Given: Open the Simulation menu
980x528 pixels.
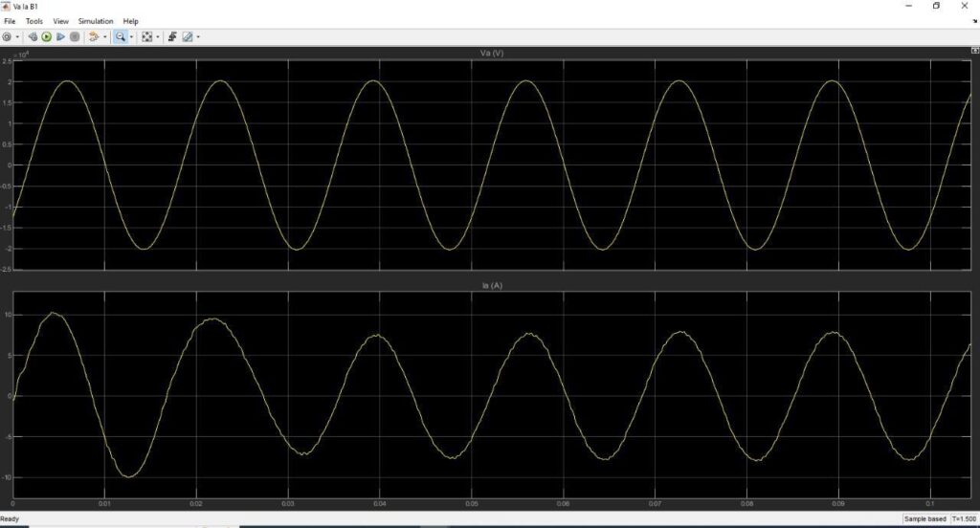Looking at the screenshot, I should 96,21.
